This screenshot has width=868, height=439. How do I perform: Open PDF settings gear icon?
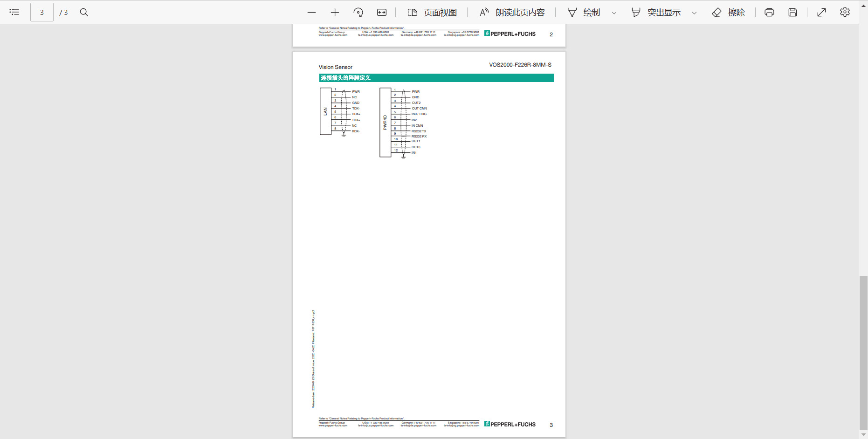point(845,12)
